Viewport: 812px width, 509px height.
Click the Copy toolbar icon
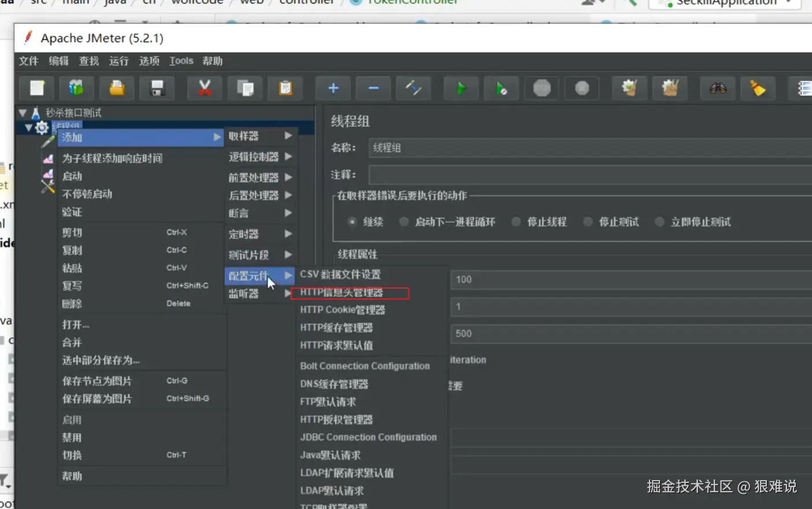[245, 88]
